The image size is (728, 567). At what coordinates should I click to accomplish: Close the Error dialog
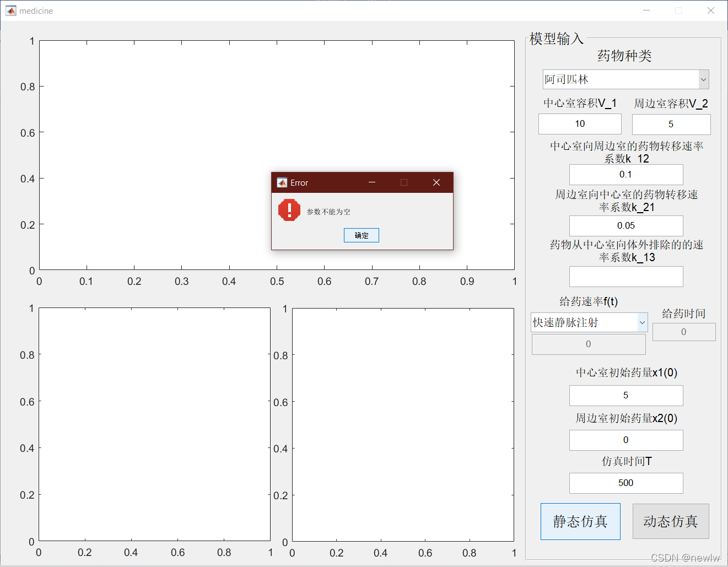pyautogui.click(x=436, y=182)
